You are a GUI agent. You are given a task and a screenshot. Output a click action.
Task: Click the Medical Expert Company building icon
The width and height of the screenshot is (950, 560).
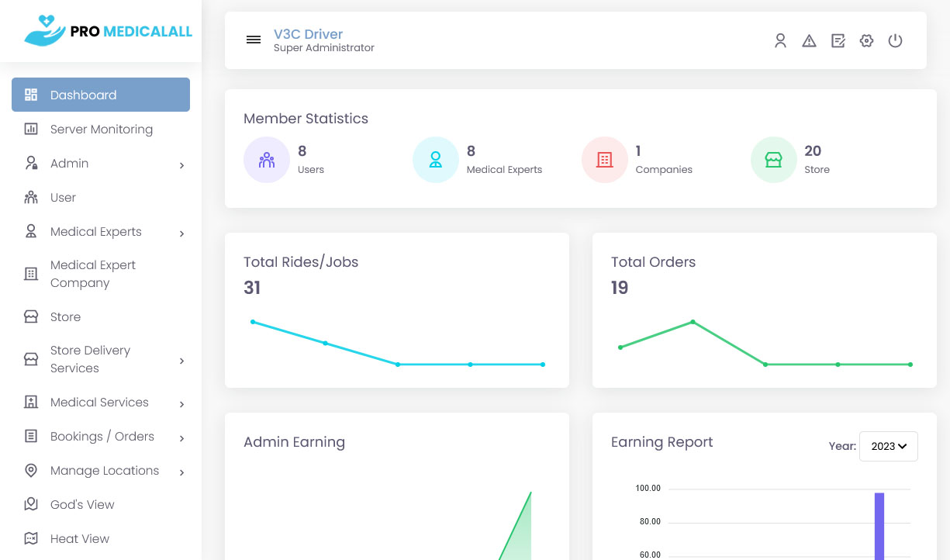pyautogui.click(x=31, y=274)
